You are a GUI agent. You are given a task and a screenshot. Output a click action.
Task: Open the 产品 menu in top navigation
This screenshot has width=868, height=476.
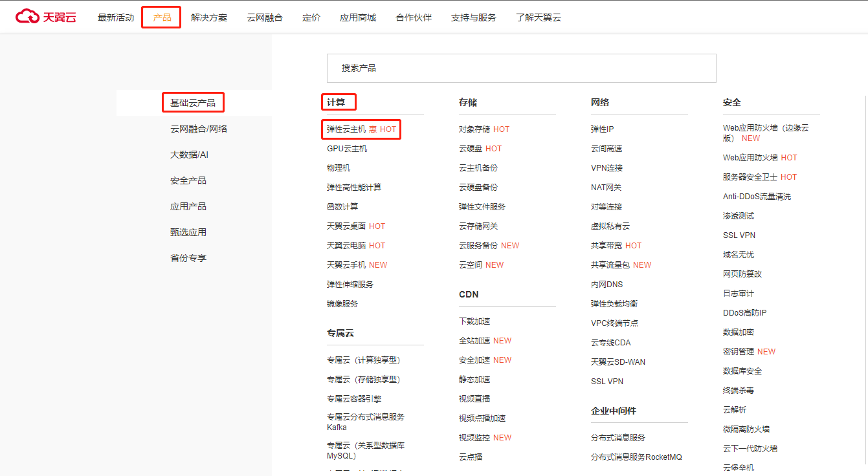coord(162,17)
